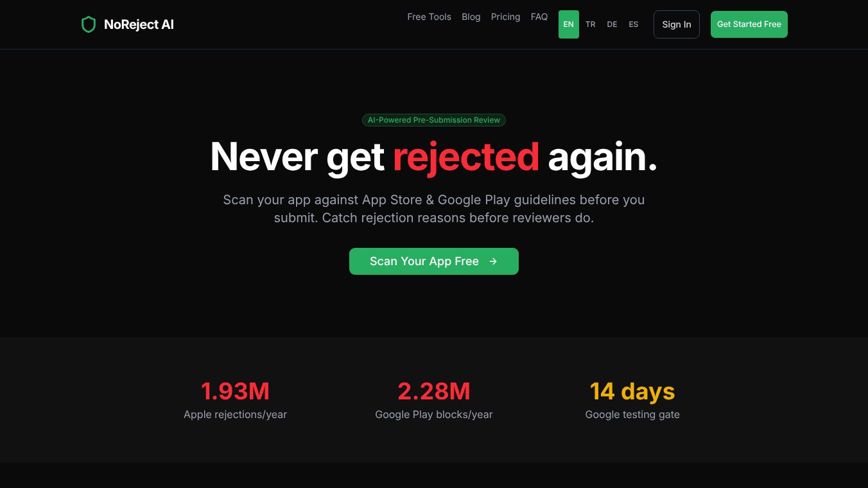This screenshot has width=868, height=488.
Task: Click the arrow icon in the green CTA button
Action: click(493, 261)
